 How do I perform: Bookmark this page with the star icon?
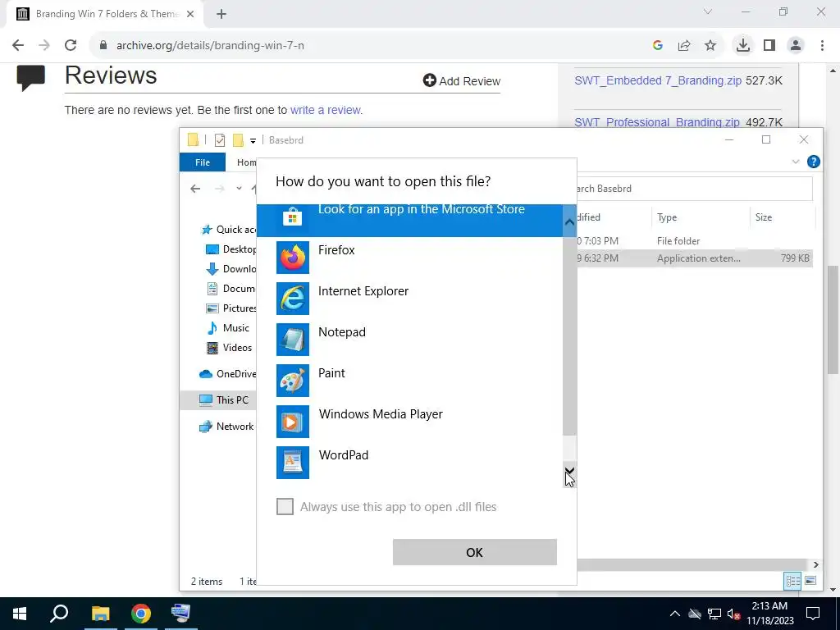pos(710,46)
